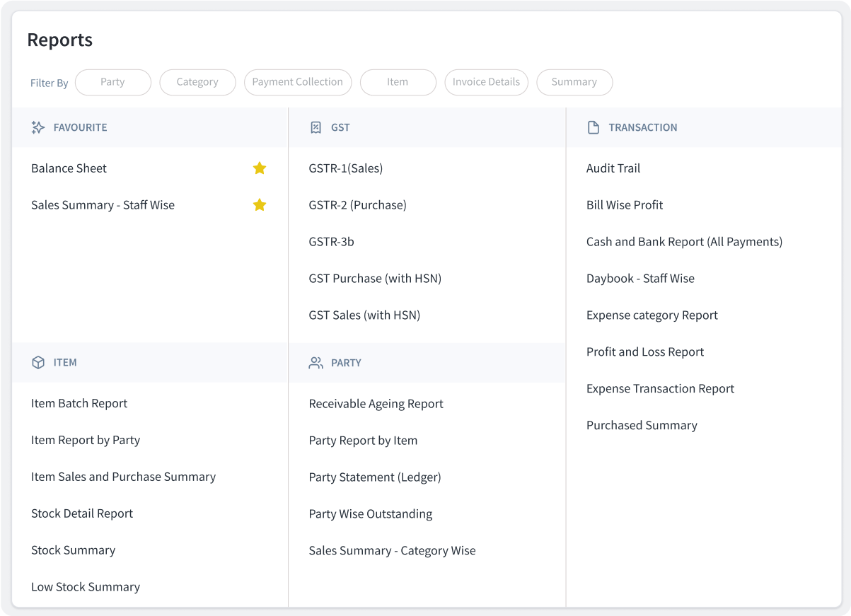Unfavorite Balance Sheet via its star
851x616 pixels.
[259, 168]
